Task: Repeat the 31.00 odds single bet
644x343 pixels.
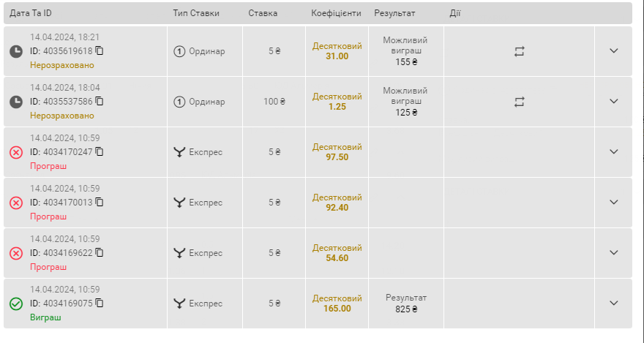Action: click(519, 51)
